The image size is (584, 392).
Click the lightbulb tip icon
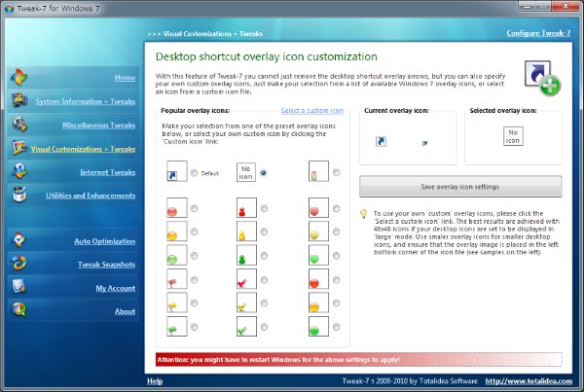363,214
